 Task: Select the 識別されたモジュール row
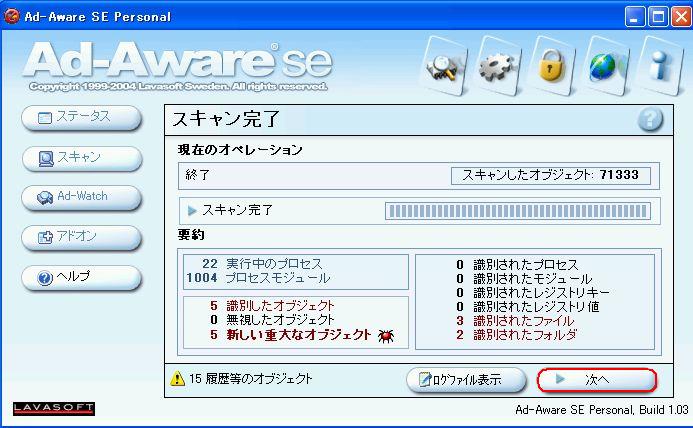point(524,279)
